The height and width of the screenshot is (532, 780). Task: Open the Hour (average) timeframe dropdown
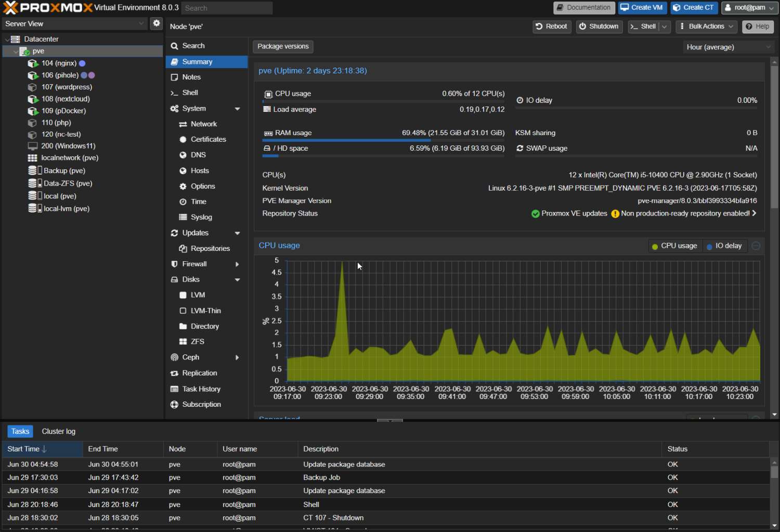tap(729, 47)
